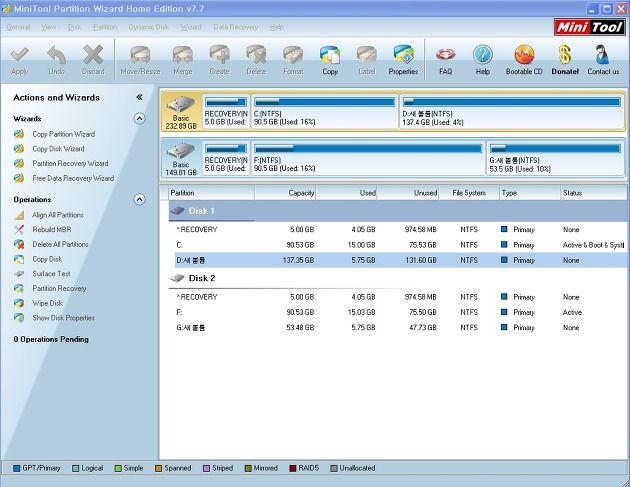Viewport: 630px width, 487px height.
Task: Sort by Capacity column header
Action: click(x=285, y=193)
